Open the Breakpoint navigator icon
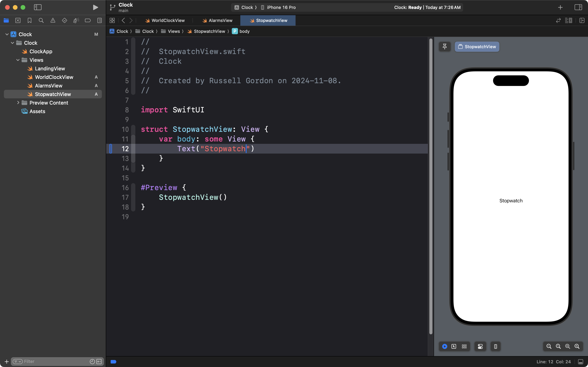The height and width of the screenshot is (367, 588). point(88,20)
